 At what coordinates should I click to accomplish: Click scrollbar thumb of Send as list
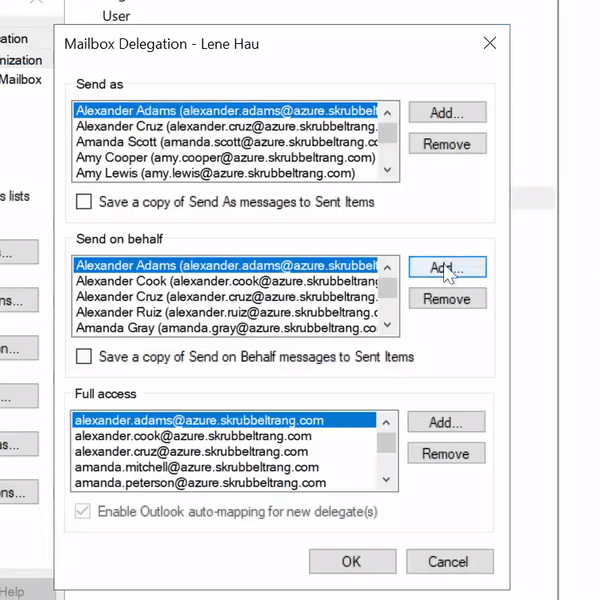coord(388,133)
